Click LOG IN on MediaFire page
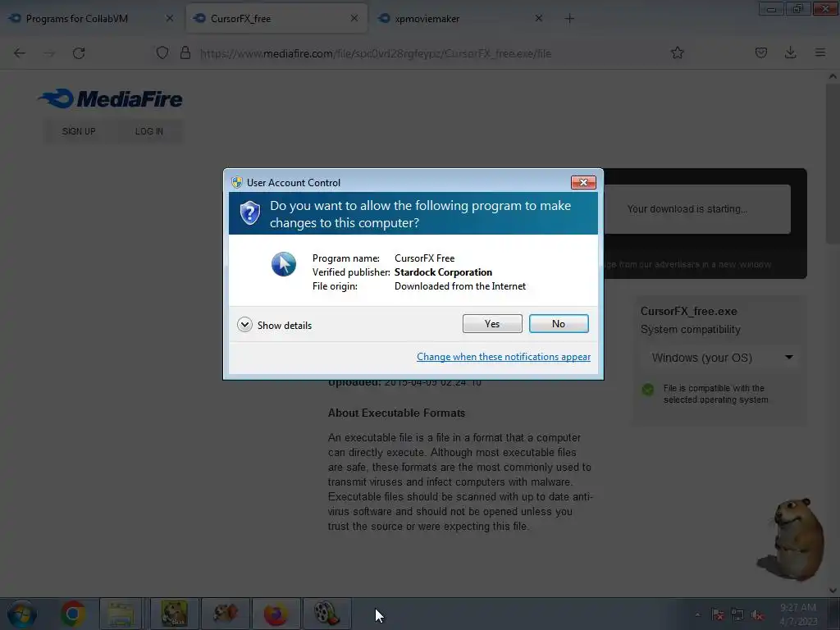The width and height of the screenshot is (840, 630). pos(149,131)
